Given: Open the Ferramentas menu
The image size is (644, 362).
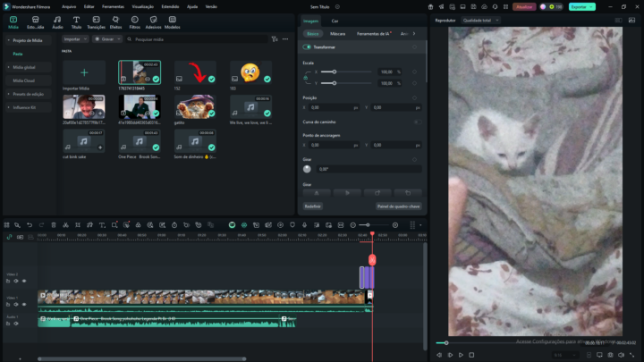Looking at the screenshot, I should pyautogui.click(x=113, y=6).
